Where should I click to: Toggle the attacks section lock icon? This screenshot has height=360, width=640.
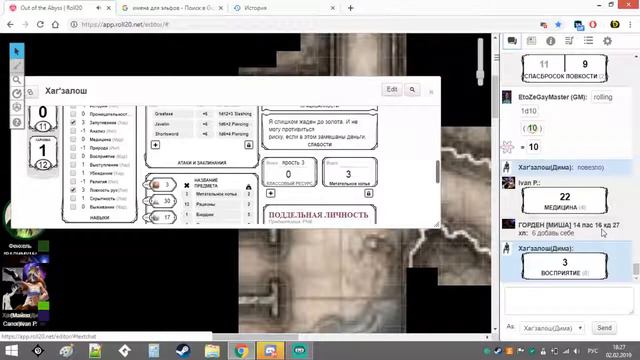click(249, 145)
